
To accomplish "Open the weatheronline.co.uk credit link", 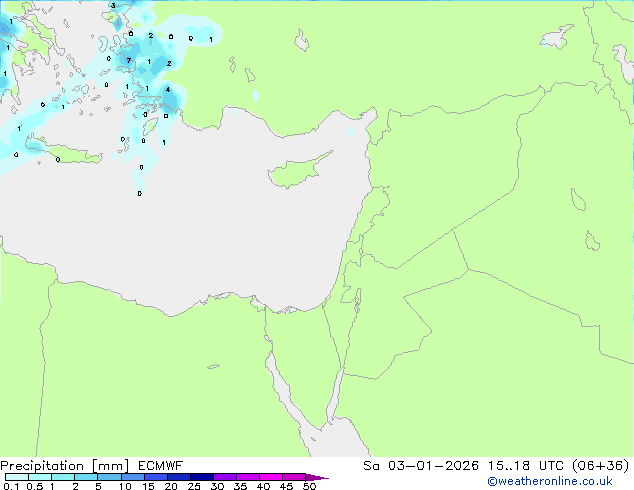I will pyautogui.click(x=550, y=481).
